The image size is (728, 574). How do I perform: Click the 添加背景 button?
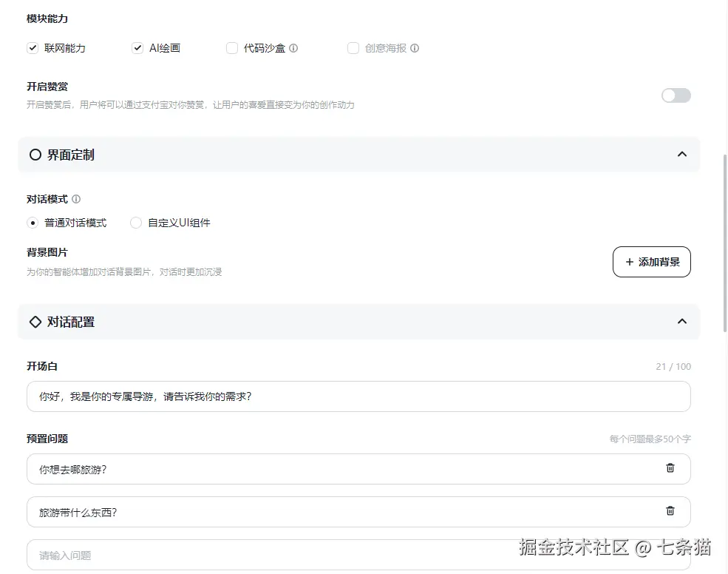[651, 262]
